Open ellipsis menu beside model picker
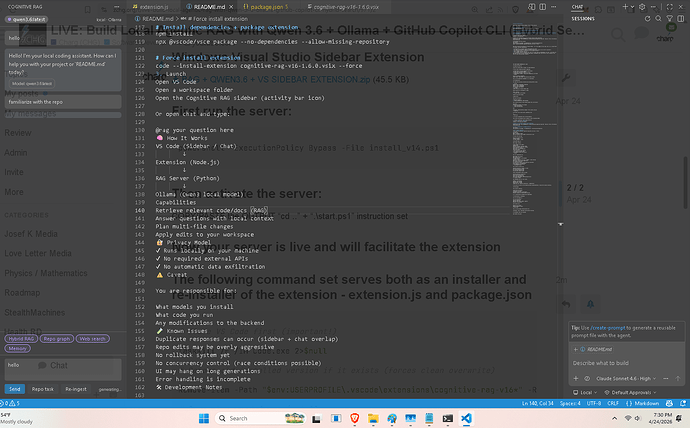 tap(666, 379)
